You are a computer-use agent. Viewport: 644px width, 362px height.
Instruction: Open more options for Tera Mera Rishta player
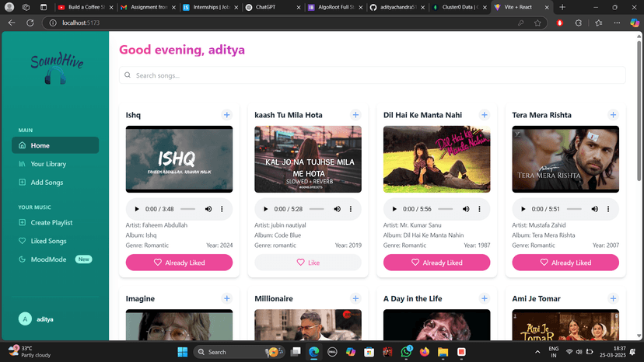(608, 209)
